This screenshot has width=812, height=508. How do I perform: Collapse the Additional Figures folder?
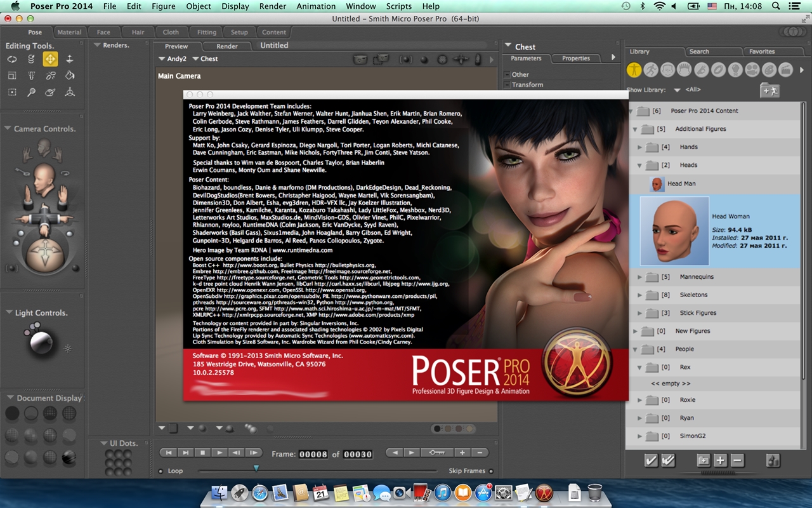[x=635, y=129]
